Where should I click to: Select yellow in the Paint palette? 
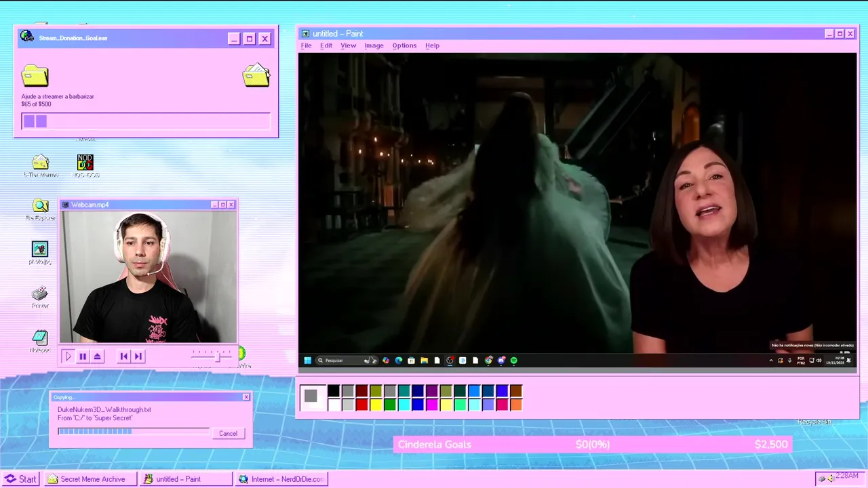[x=376, y=405]
